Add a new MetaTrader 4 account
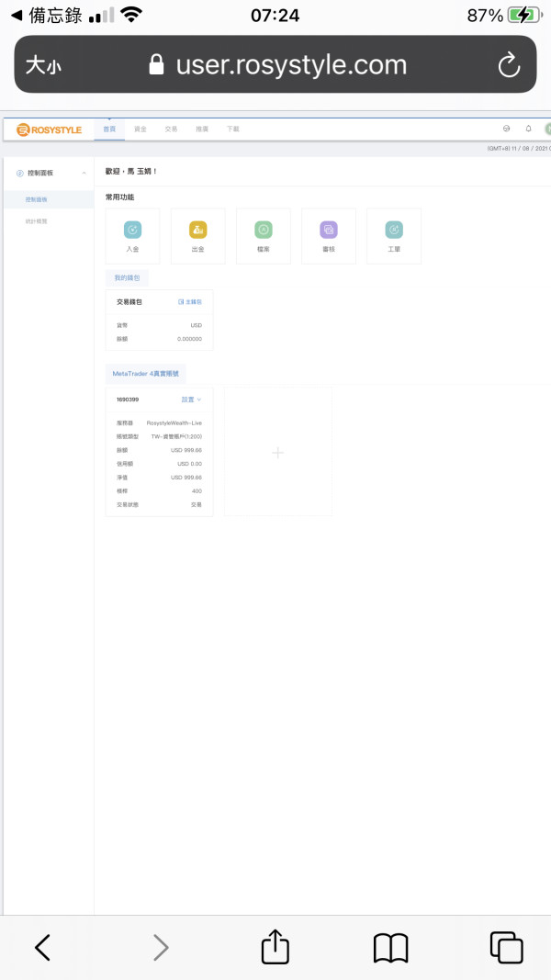Image resolution: width=551 pixels, height=980 pixels. click(278, 453)
